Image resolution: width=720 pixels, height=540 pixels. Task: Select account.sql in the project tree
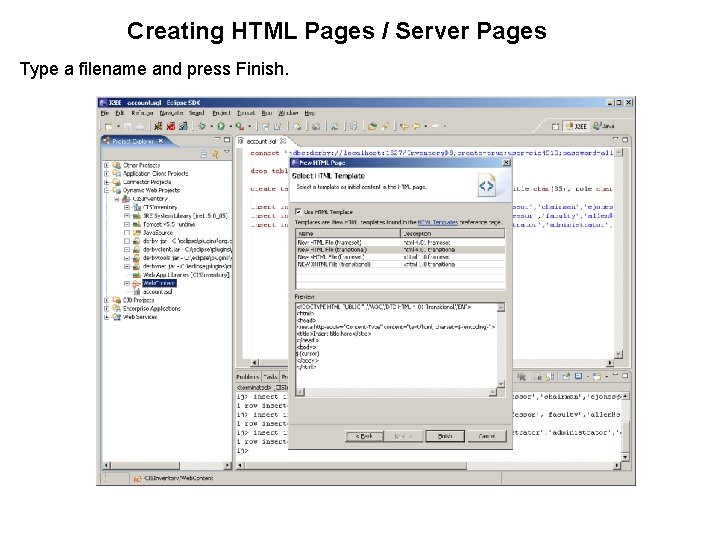[x=158, y=292]
